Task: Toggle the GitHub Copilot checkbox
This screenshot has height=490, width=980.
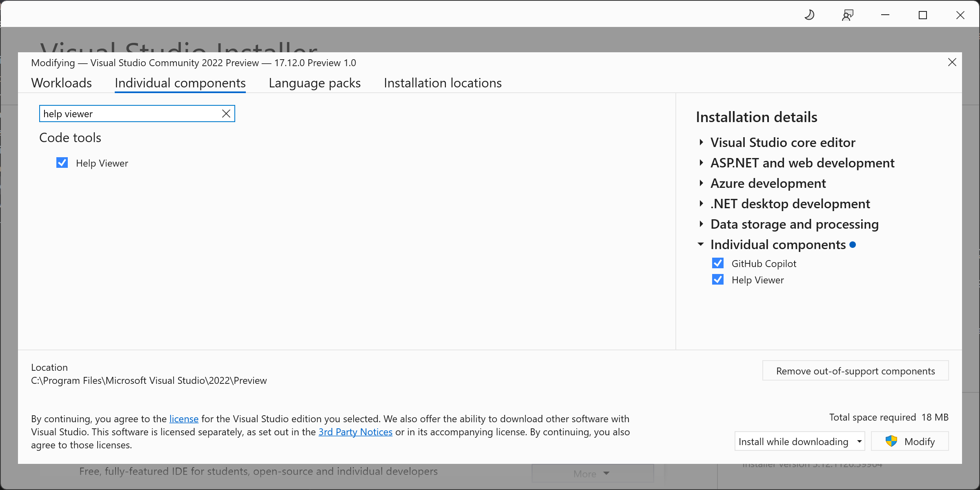Action: (718, 263)
